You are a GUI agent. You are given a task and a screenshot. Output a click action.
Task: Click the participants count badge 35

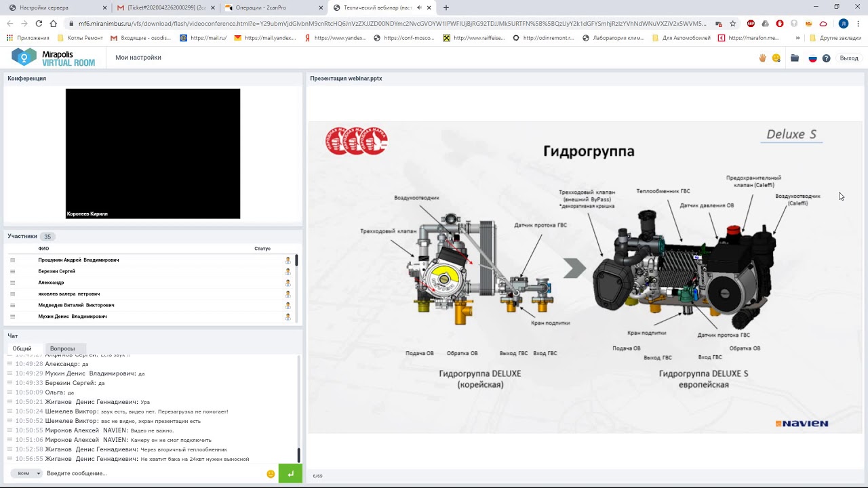click(47, 237)
